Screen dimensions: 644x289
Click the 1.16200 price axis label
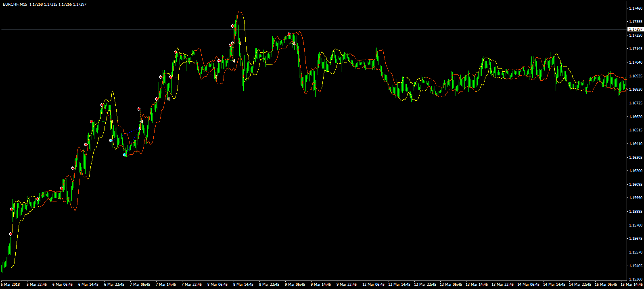636,171
